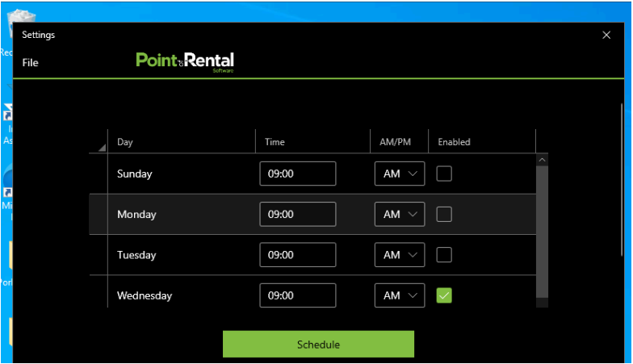This screenshot has height=364, width=633.
Task: Focus the Wednesday time field
Action: coord(297,295)
